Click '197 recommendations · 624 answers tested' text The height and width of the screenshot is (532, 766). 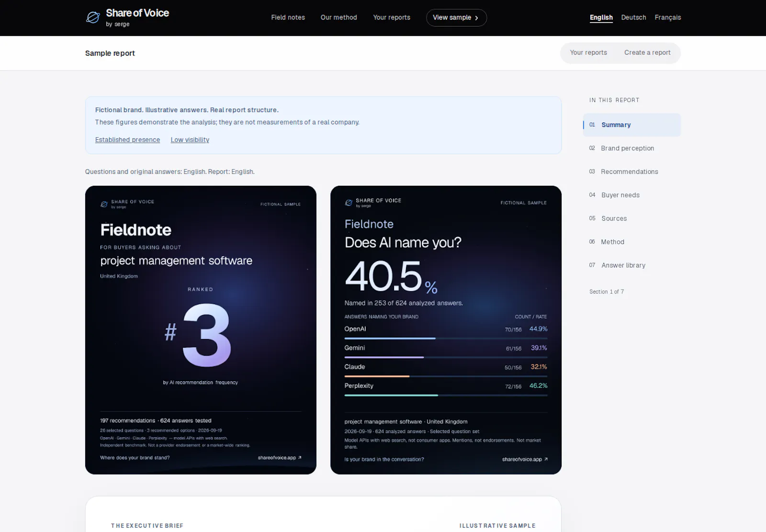pos(156,420)
